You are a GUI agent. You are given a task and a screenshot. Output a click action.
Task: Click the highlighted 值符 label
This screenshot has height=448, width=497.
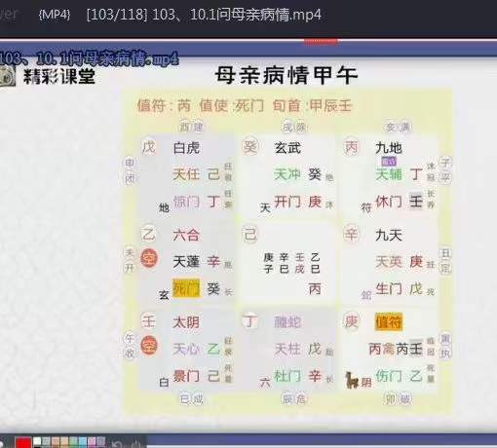389,322
